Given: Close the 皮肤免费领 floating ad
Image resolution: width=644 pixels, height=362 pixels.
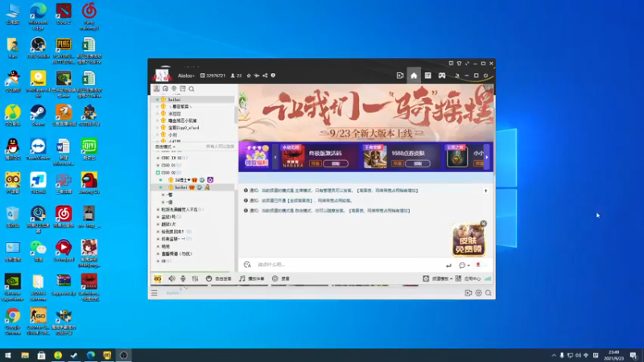Looking at the screenshot, I should [x=484, y=224].
